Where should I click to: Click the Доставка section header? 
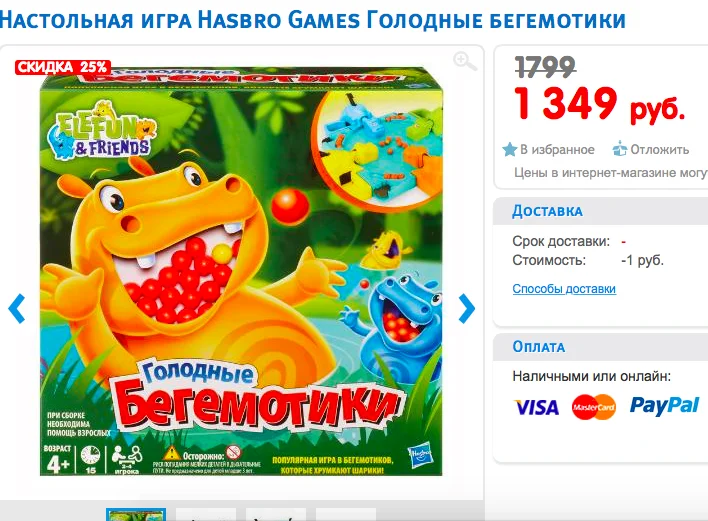(x=547, y=211)
